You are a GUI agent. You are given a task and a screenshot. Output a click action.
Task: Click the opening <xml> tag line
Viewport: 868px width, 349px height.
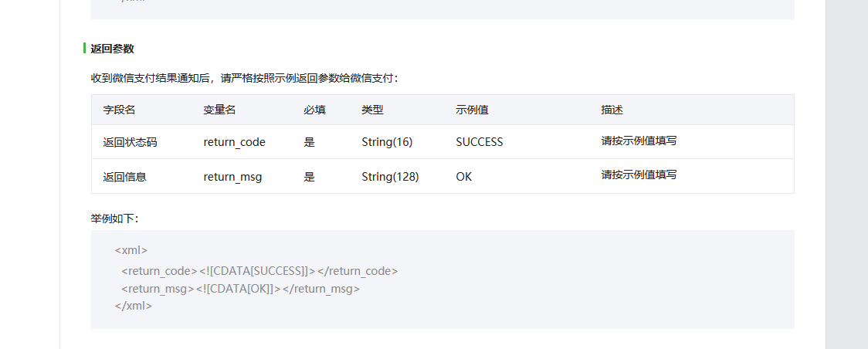click(131, 250)
